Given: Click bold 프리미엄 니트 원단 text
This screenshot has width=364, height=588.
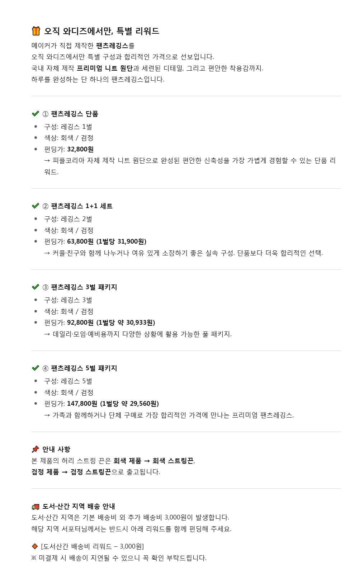Looking at the screenshot, I should pyautogui.click(x=105, y=68).
